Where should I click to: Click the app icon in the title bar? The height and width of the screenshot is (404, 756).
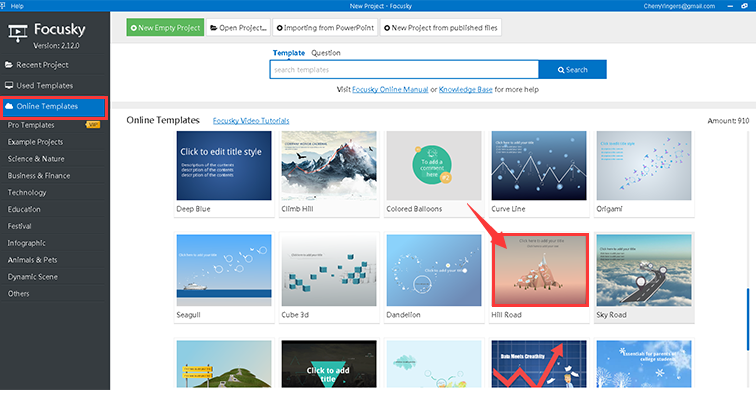(3, 6)
